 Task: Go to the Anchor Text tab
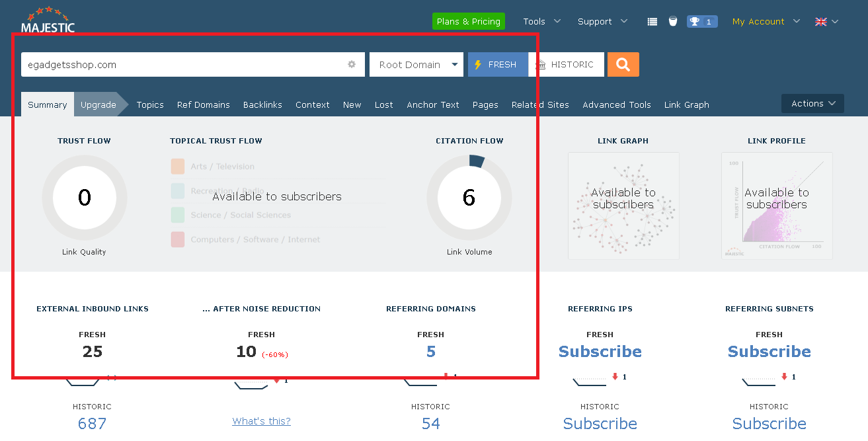click(433, 104)
